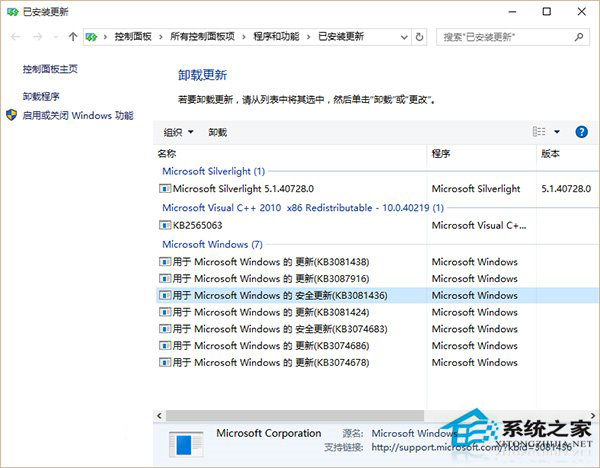Click the icon beside KB3074686
The image size is (600, 468).
[x=165, y=346]
